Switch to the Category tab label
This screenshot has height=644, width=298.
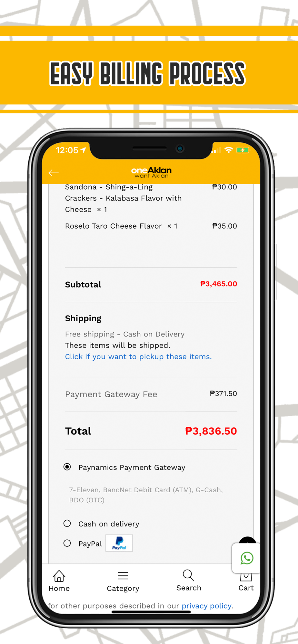[x=123, y=588]
